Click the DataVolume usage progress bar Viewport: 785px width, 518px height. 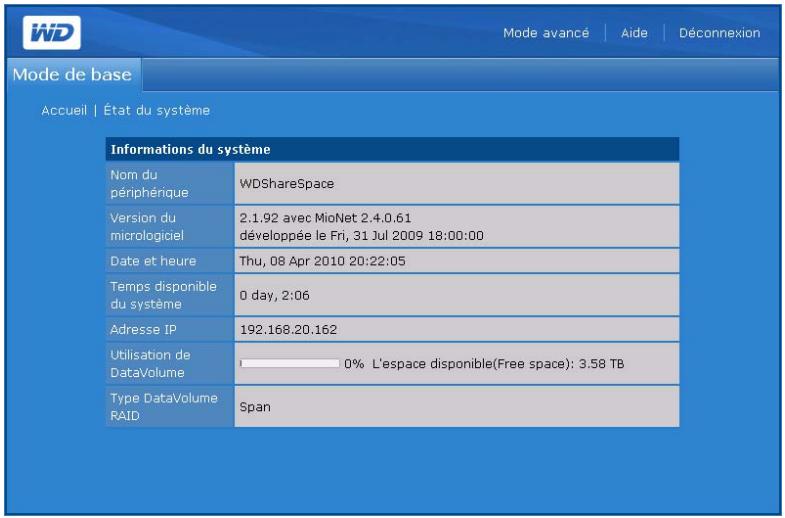tap(289, 363)
